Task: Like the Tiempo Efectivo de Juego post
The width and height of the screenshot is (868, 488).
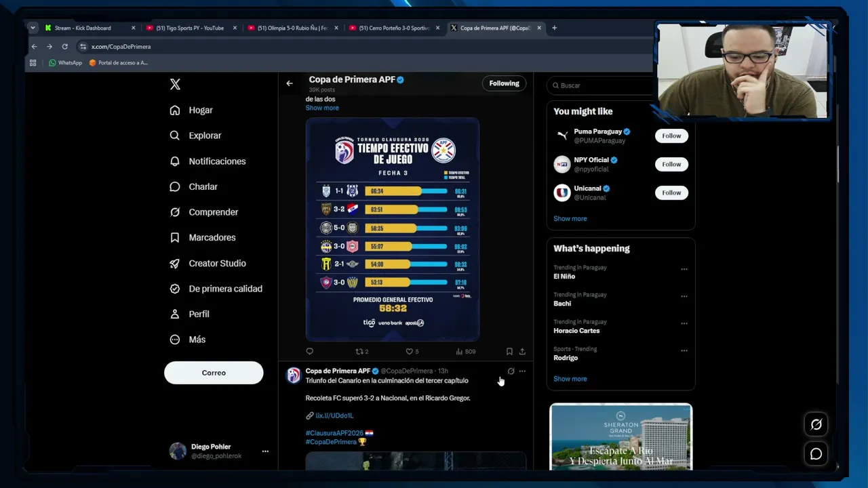Action: 412,351
